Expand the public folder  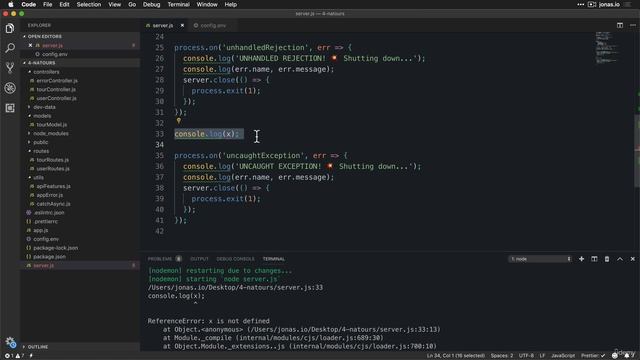pos(40,142)
